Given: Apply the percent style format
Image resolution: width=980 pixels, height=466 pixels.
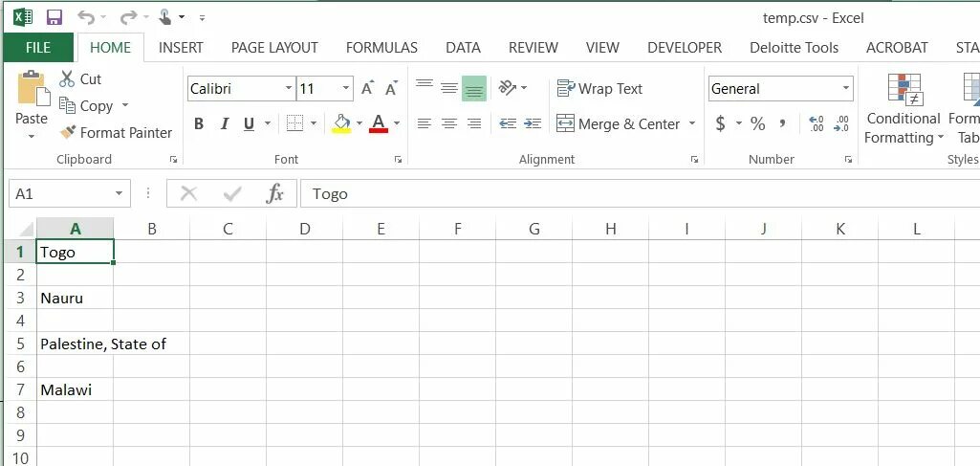Looking at the screenshot, I should pyautogui.click(x=757, y=123).
